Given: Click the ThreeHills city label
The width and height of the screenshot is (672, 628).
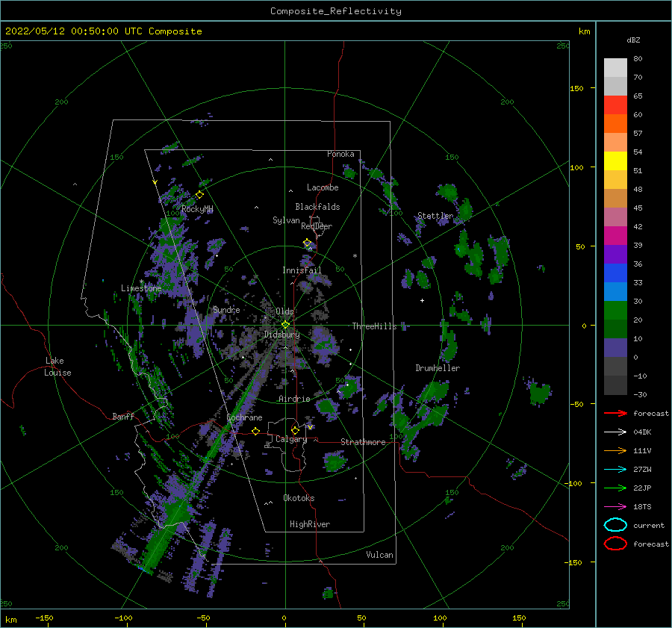Looking at the screenshot, I should [x=375, y=326].
